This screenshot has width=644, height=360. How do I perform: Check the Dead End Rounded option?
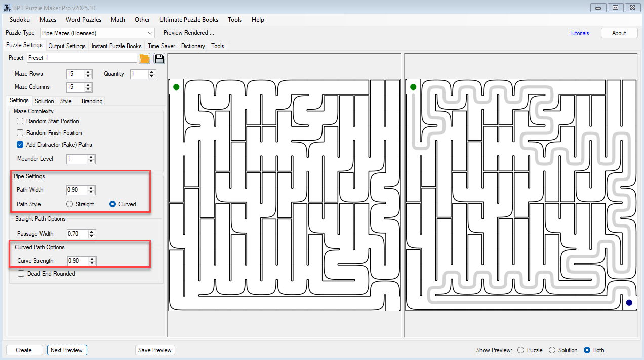click(20, 273)
